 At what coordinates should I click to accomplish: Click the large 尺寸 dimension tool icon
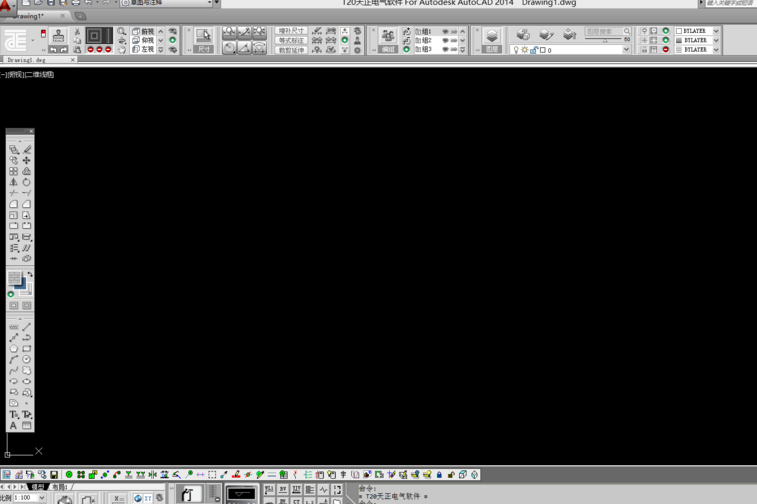tap(204, 39)
